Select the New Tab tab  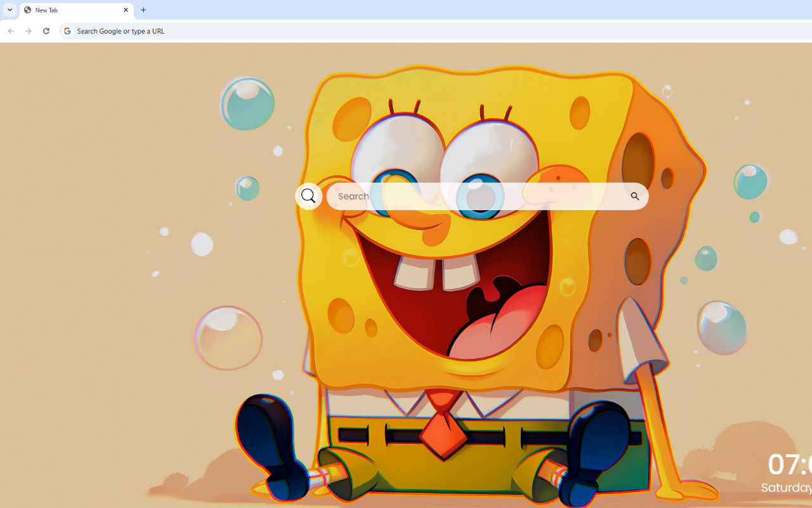(70, 10)
